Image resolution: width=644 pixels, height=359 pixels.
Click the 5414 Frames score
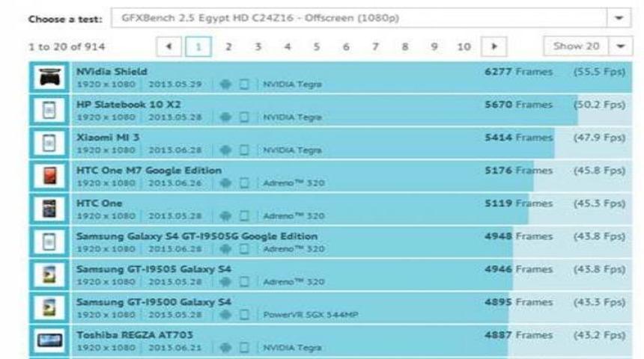pyautogui.click(x=519, y=138)
